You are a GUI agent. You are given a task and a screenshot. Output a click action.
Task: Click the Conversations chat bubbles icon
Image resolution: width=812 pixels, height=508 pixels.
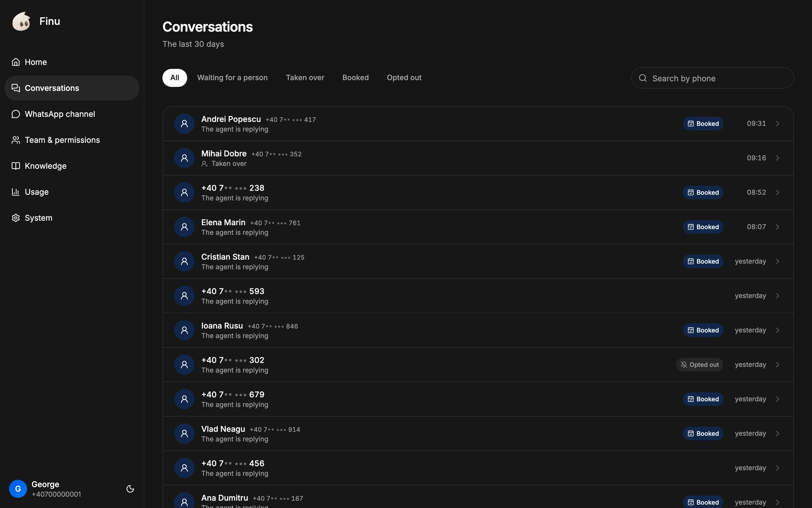tap(16, 88)
